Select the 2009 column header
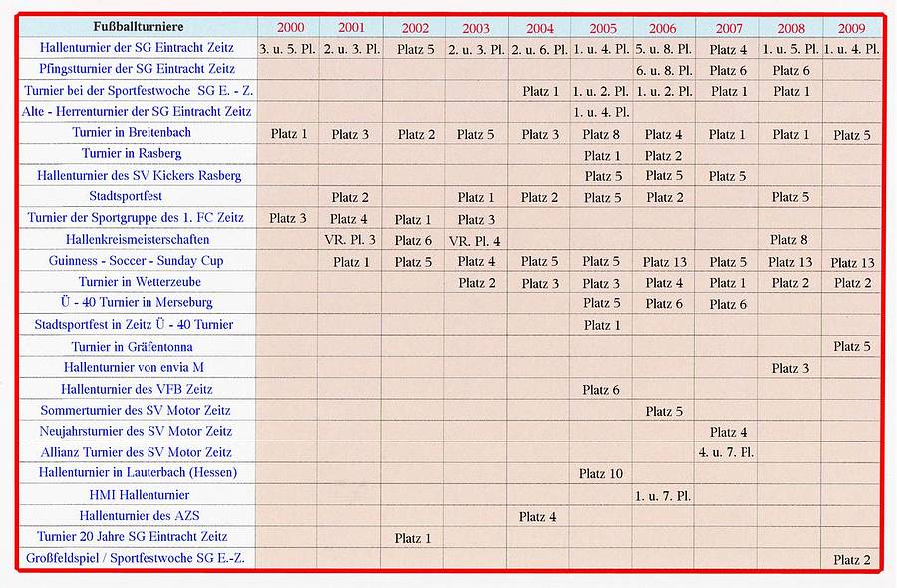Screen dimensions: 897x588 [851, 28]
